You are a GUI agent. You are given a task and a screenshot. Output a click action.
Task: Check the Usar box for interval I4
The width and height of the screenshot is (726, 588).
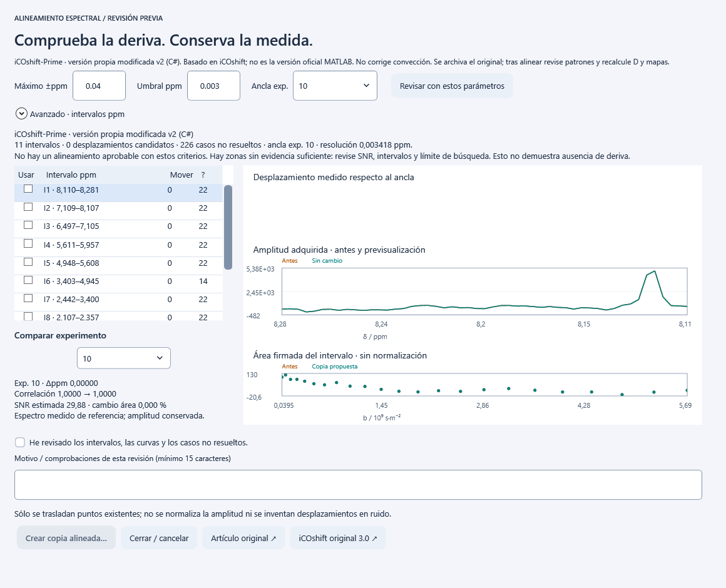click(28, 243)
